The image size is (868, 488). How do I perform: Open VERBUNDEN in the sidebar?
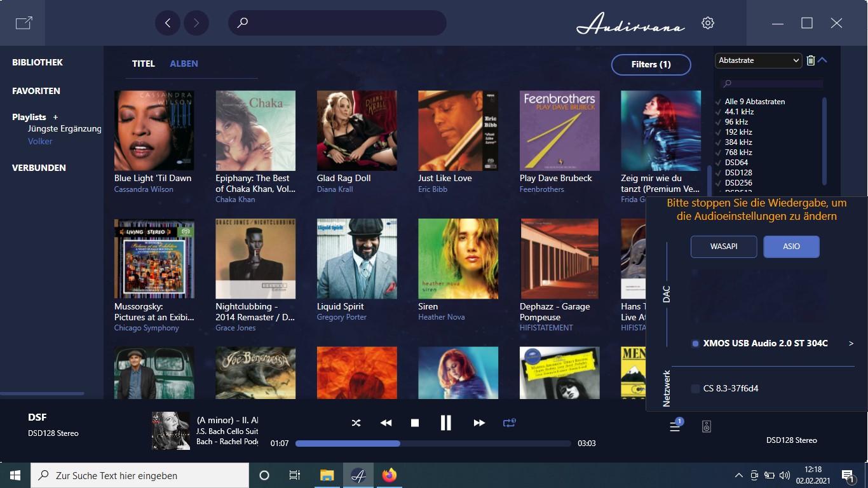click(39, 168)
